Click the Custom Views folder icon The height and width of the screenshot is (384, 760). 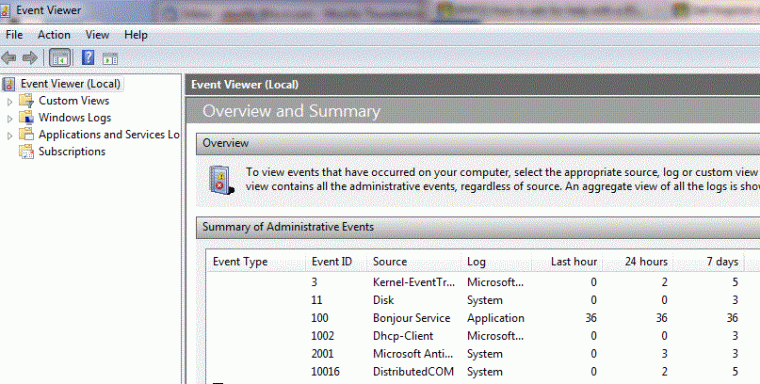(x=26, y=101)
